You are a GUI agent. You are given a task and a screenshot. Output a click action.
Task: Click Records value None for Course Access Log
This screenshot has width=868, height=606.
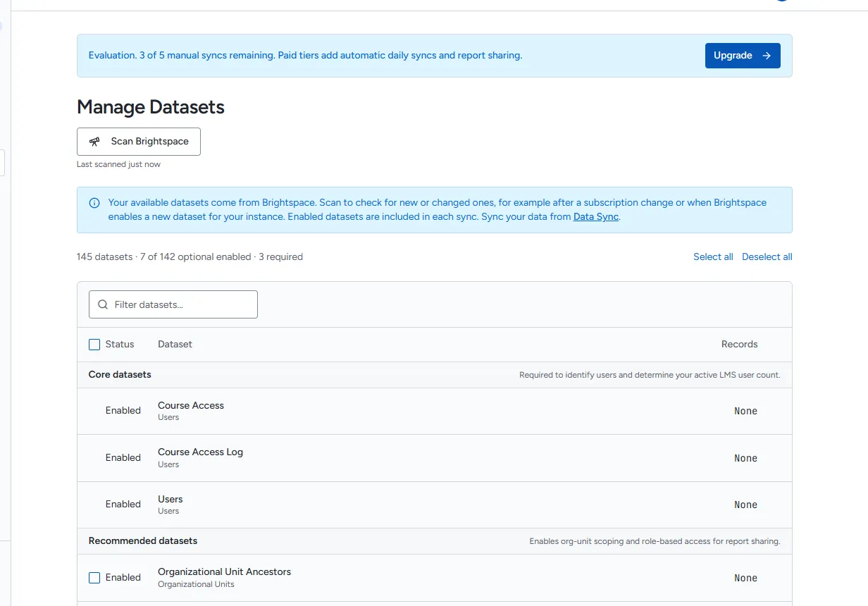click(x=745, y=458)
